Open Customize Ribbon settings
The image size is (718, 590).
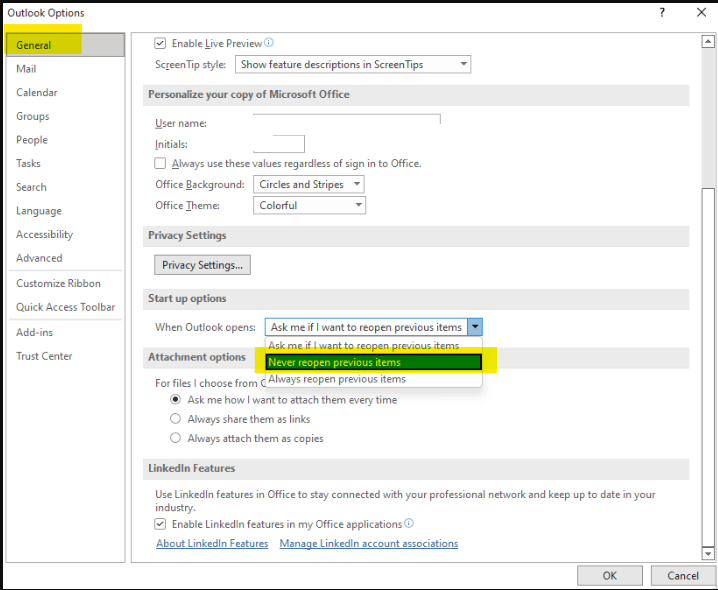65,284
